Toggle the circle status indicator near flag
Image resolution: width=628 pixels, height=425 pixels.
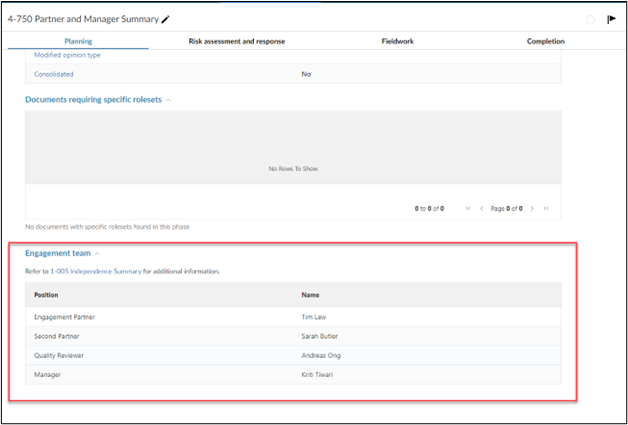(590, 20)
